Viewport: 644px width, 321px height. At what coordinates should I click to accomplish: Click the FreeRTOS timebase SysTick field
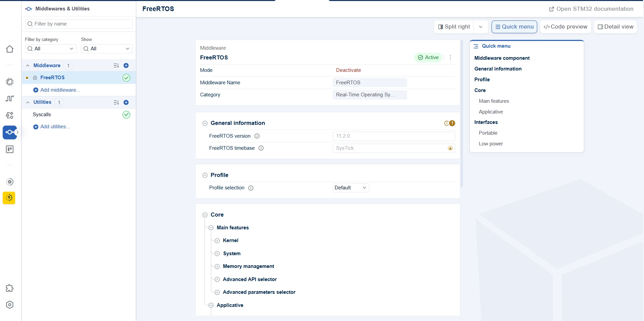394,148
